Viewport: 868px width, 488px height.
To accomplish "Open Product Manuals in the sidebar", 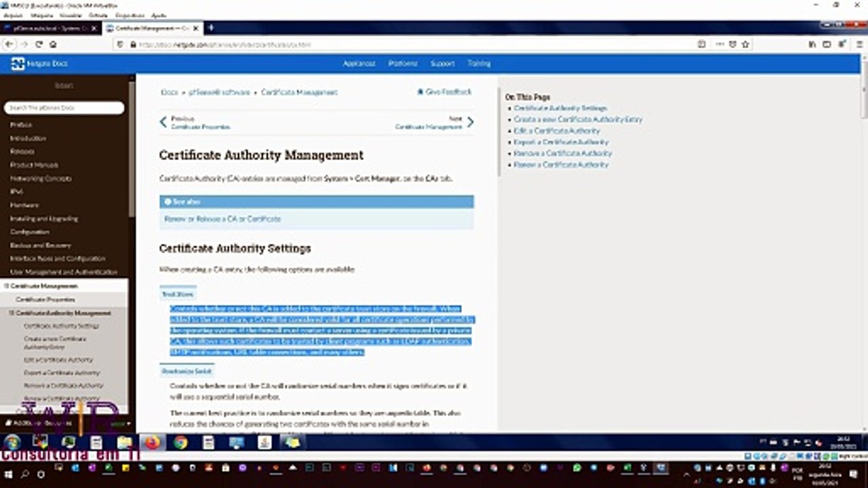I will pyautogui.click(x=34, y=165).
